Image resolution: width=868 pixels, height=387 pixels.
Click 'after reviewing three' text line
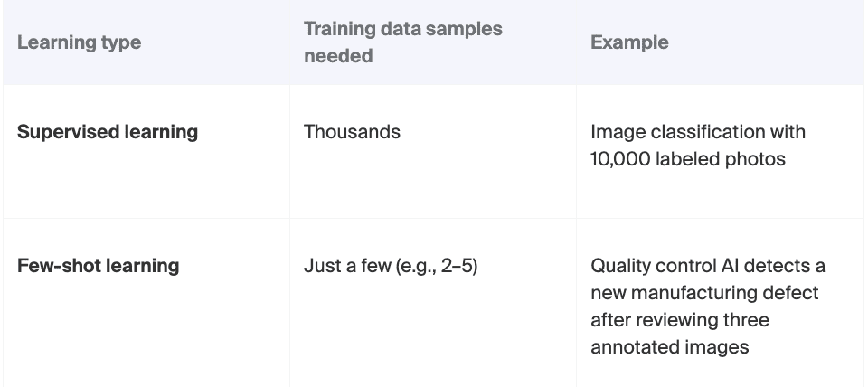point(680,320)
